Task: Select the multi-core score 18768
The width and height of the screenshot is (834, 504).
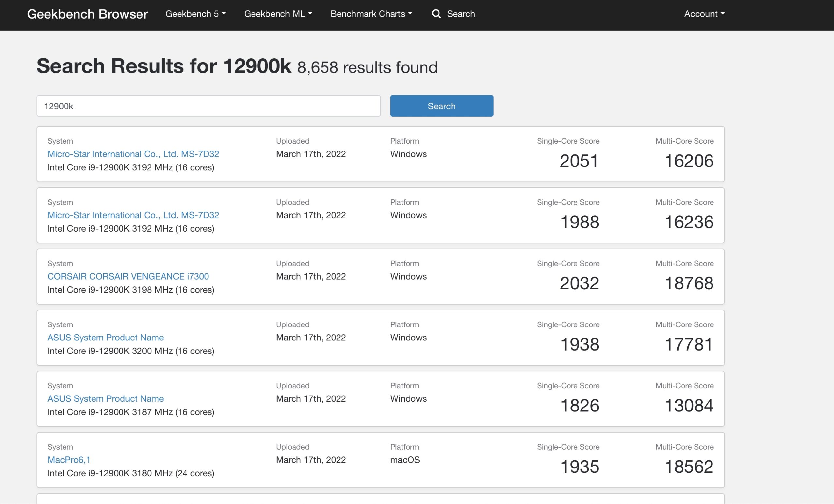Action: tap(689, 283)
